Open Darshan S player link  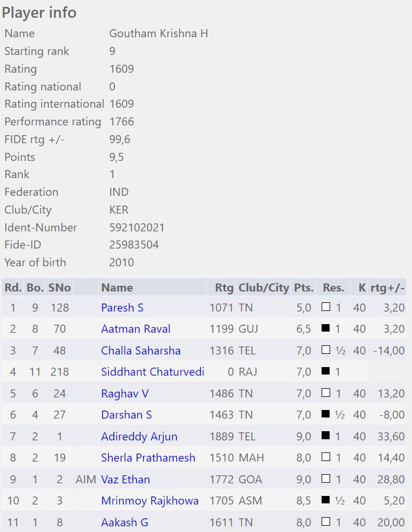[126, 415]
